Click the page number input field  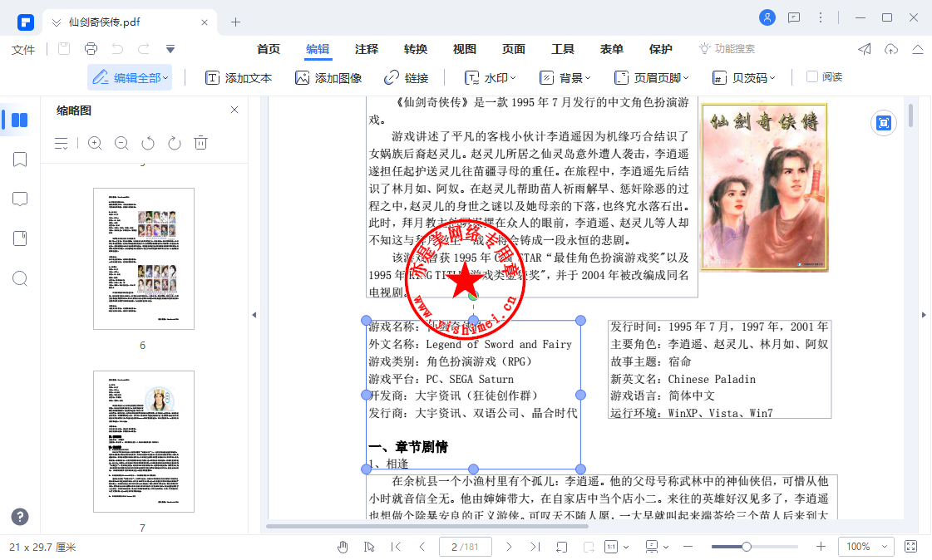(466, 547)
